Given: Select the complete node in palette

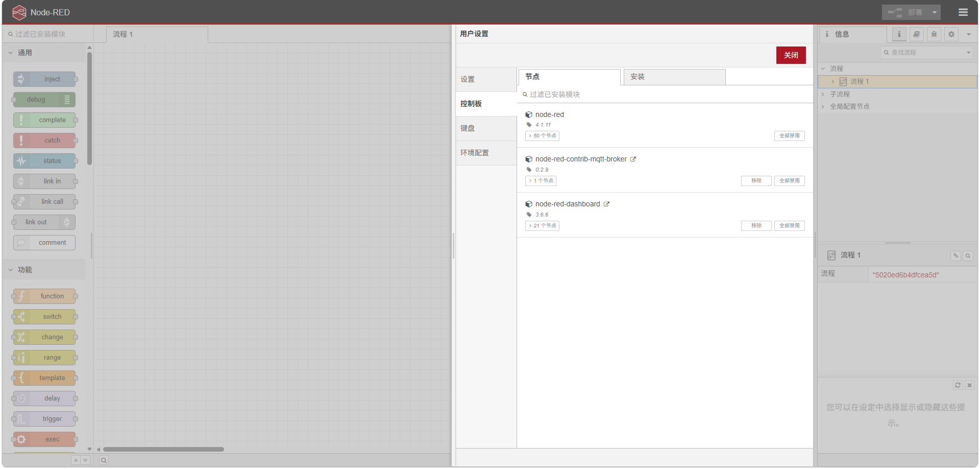Looking at the screenshot, I should tap(44, 120).
